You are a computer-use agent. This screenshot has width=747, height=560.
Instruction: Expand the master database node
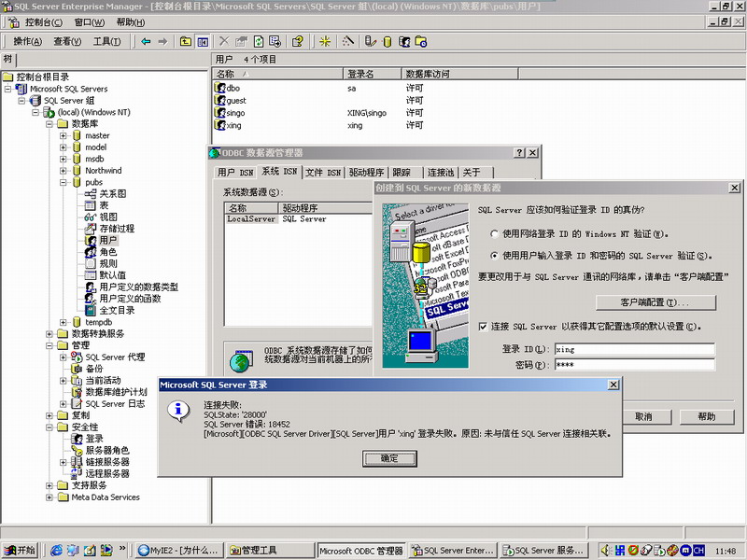pyautogui.click(x=63, y=135)
